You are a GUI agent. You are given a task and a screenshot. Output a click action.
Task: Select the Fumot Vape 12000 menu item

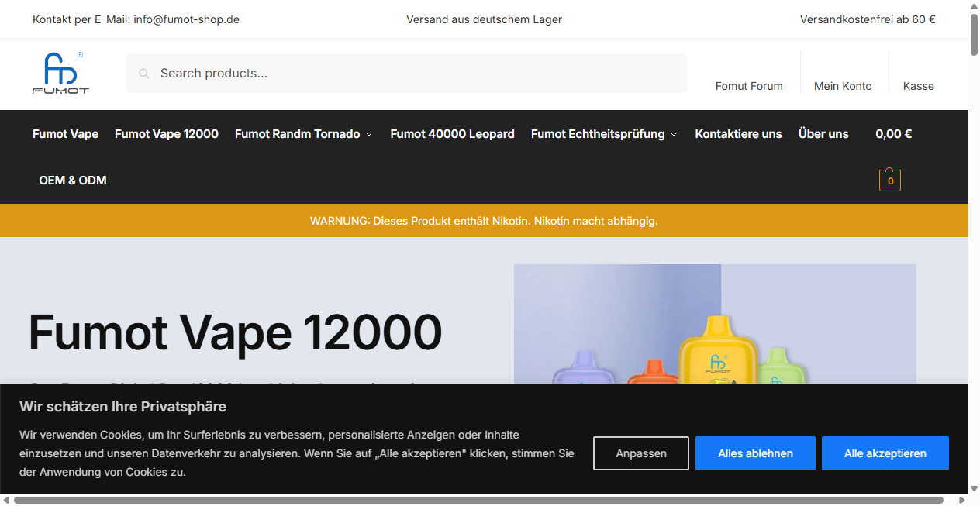click(166, 133)
